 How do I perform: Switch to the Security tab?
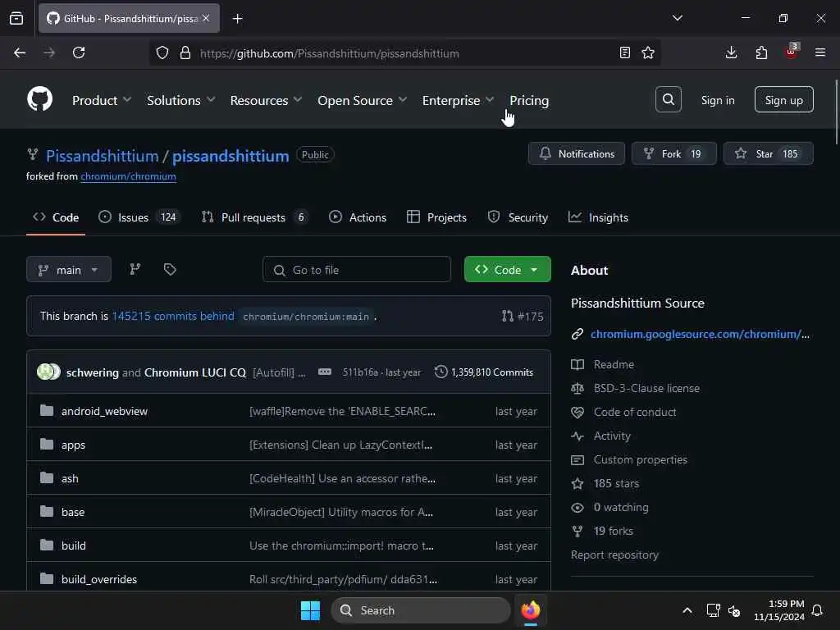(x=518, y=217)
